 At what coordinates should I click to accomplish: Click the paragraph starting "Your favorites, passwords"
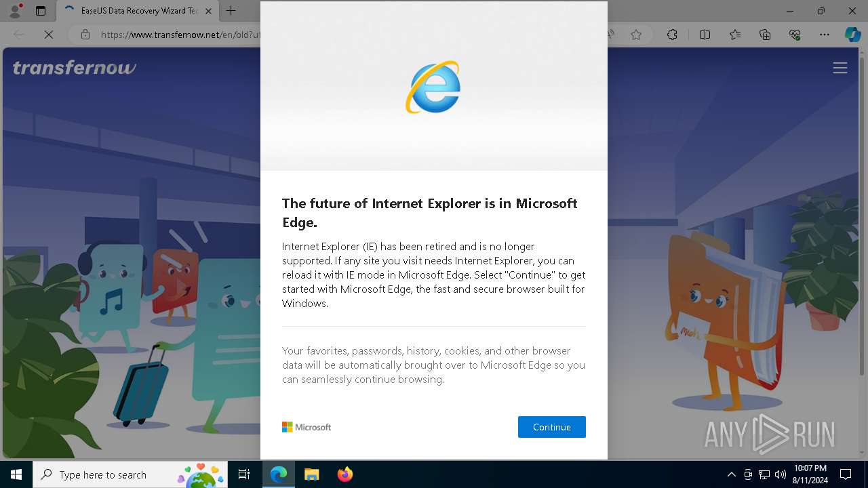(433, 365)
